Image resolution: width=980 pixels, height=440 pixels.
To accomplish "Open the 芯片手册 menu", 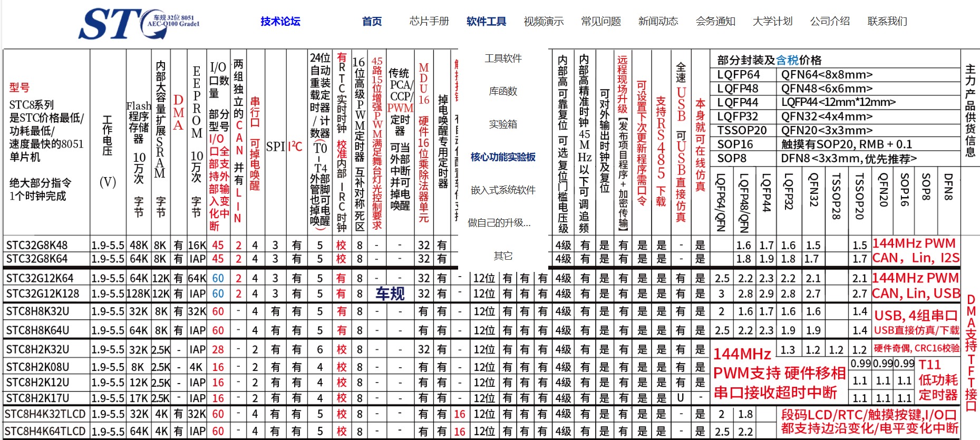I will pos(429,22).
